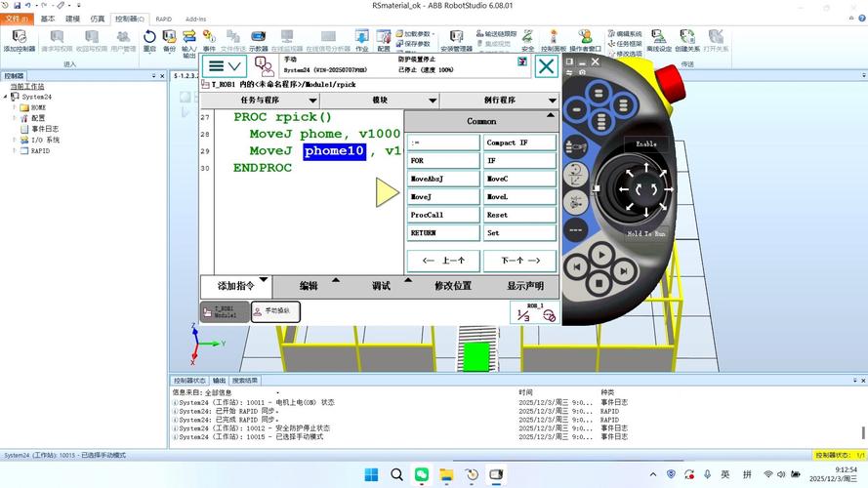Click the 重启 (restart) controller icon
This screenshot has height=488, width=868.
point(149,40)
